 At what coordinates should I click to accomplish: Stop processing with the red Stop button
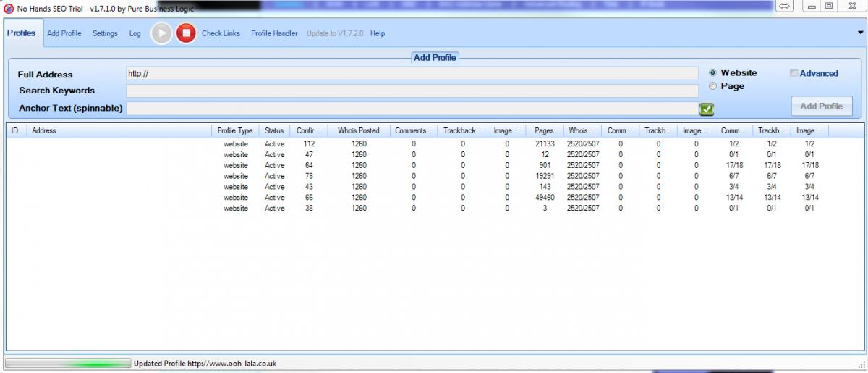(186, 33)
